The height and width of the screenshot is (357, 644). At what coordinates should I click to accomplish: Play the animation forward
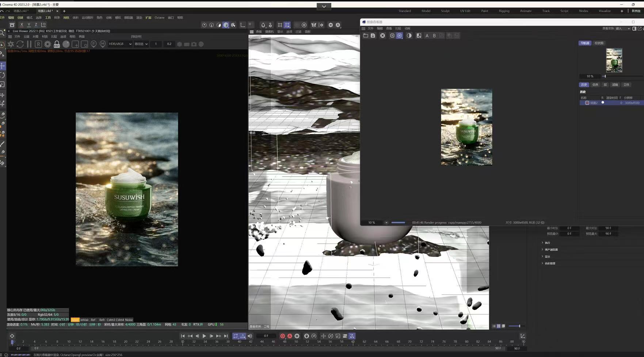pyautogui.click(x=204, y=336)
